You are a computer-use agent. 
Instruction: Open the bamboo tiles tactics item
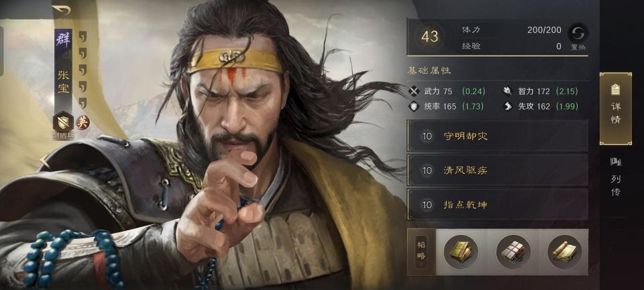513,252
